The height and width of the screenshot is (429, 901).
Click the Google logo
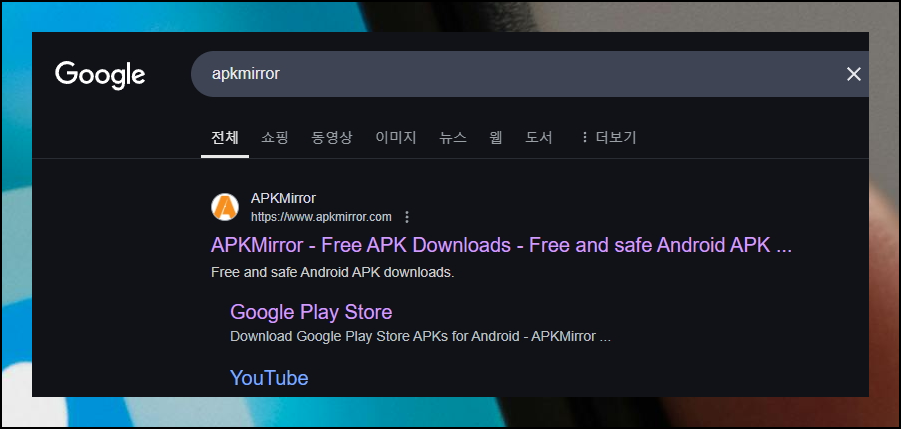point(100,75)
